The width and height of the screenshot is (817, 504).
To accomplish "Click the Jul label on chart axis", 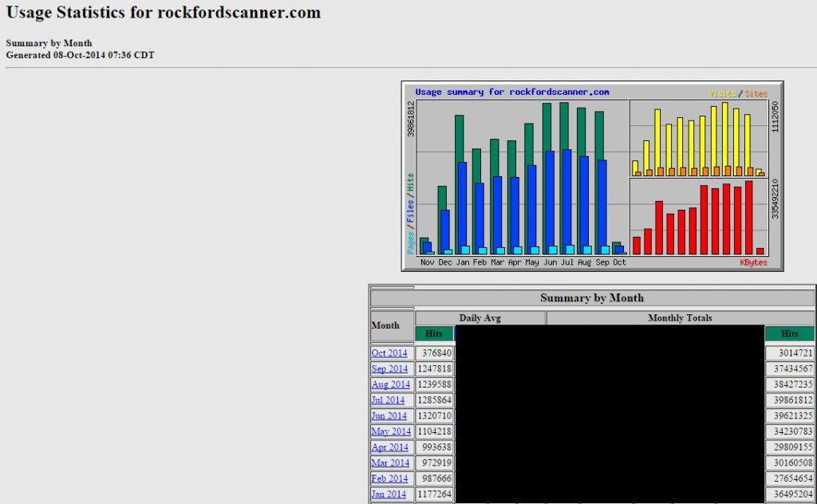I will pyautogui.click(x=567, y=262).
